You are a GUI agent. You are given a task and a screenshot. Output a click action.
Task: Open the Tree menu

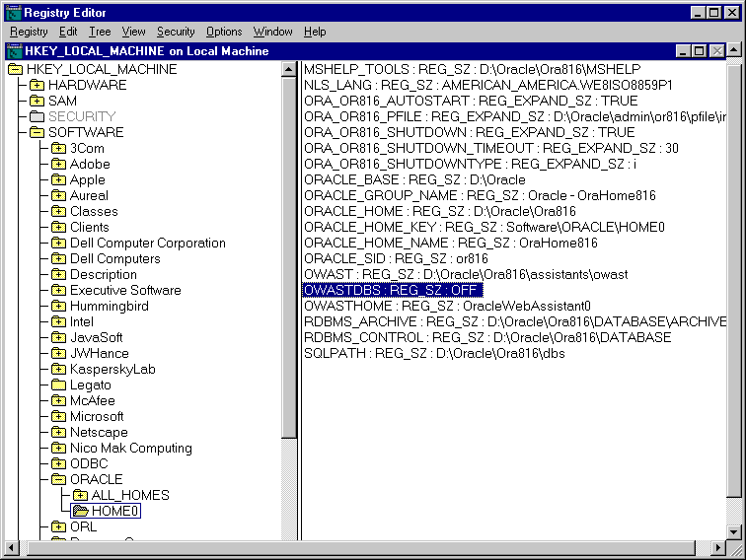100,32
